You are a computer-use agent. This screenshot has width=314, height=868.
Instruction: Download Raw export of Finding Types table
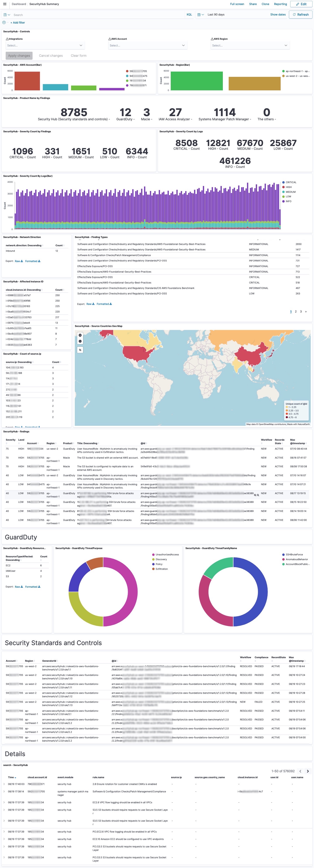90,304
